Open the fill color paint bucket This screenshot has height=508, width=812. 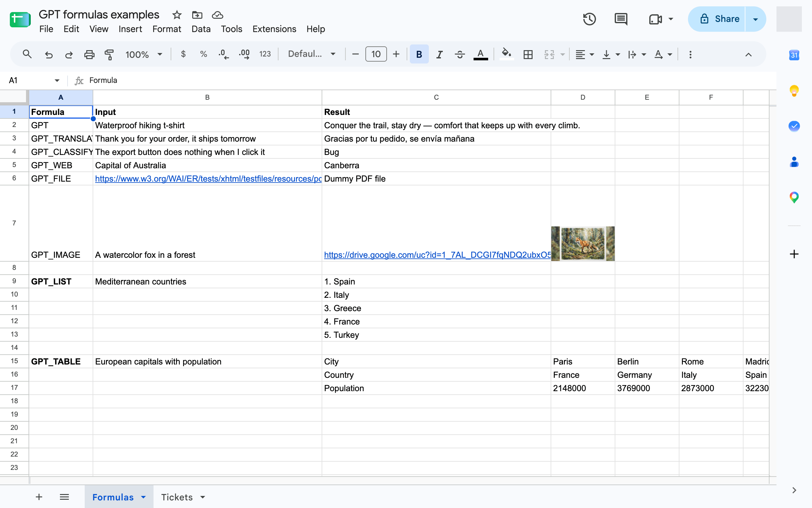(x=506, y=54)
